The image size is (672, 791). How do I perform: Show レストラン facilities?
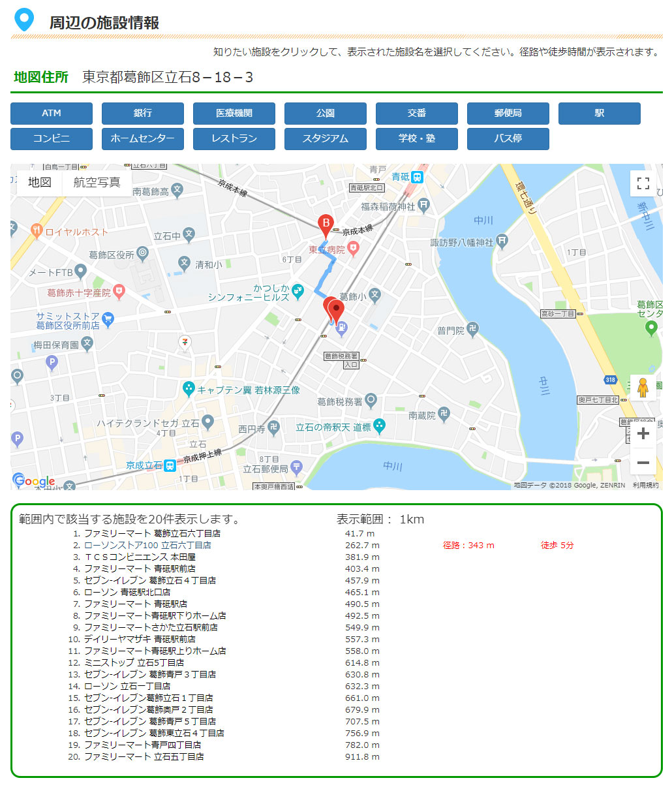(x=234, y=138)
